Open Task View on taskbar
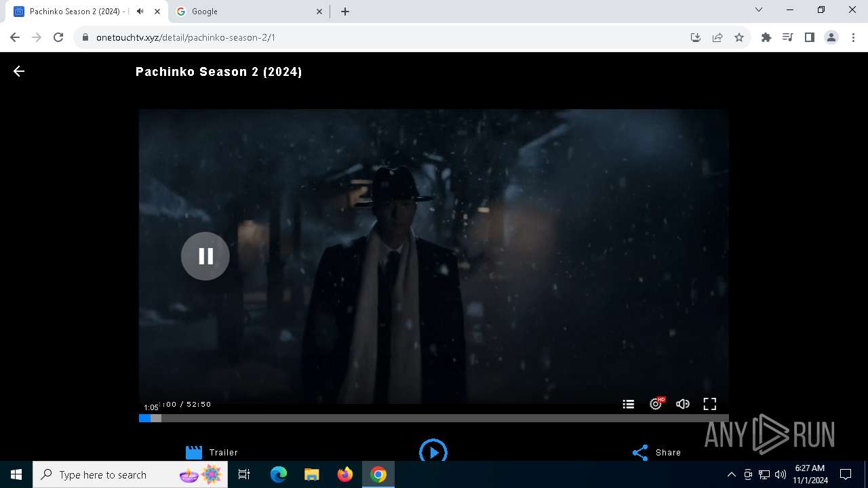This screenshot has width=868, height=488. (x=244, y=474)
